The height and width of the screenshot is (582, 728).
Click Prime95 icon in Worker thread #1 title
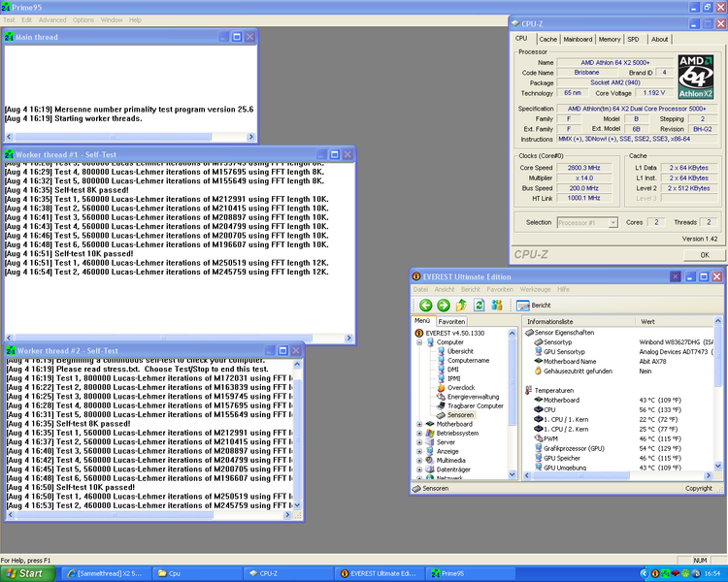10,154
